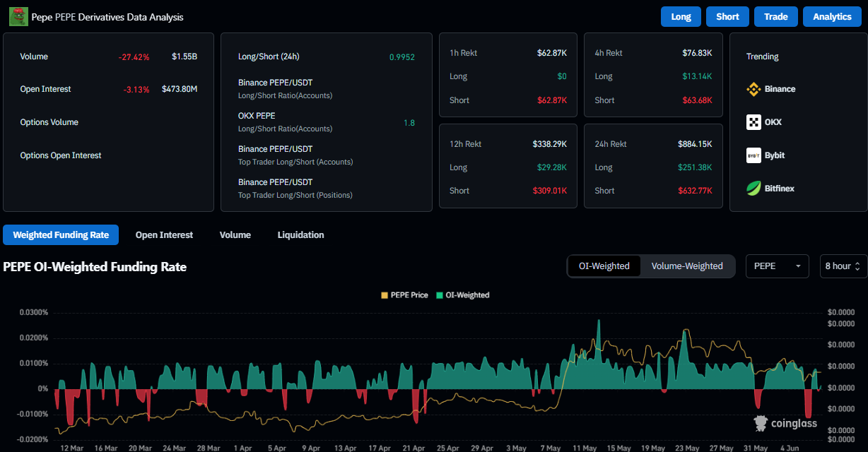Switch to Volume-Weighted funding rate
This screenshot has width=868, height=452.
click(687, 266)
